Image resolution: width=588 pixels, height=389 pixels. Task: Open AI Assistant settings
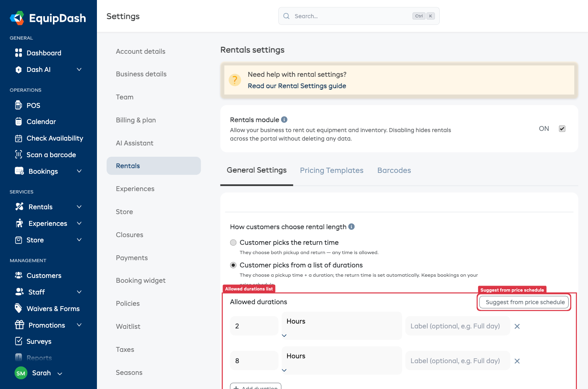point(153,143)
